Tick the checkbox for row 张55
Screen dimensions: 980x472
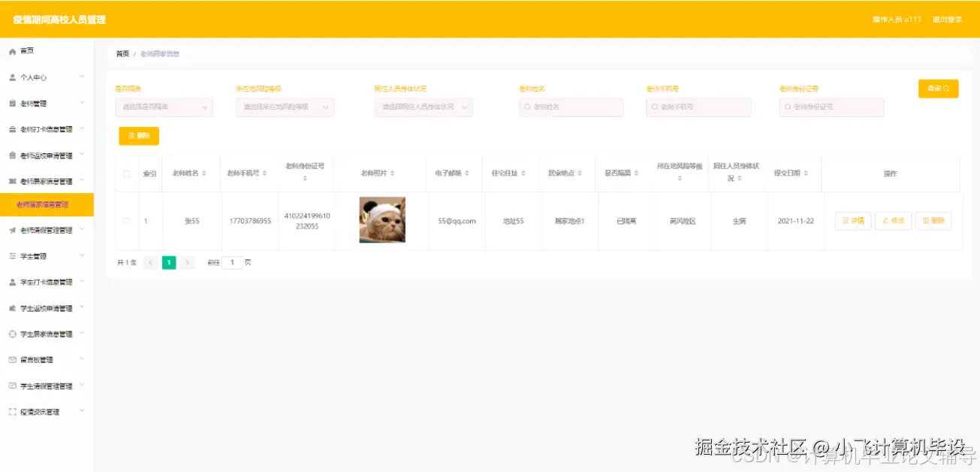pyautogui.click(x=126, y=221)
